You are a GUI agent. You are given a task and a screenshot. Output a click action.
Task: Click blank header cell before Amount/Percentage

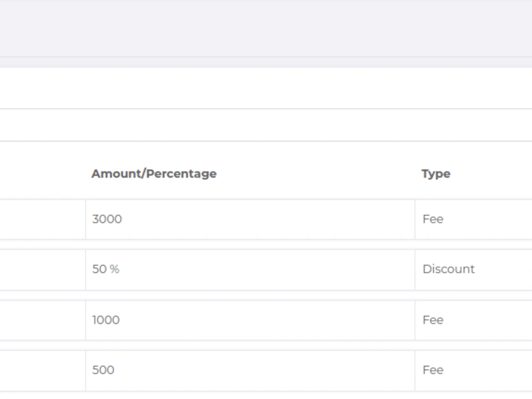[x=43, y=174]
